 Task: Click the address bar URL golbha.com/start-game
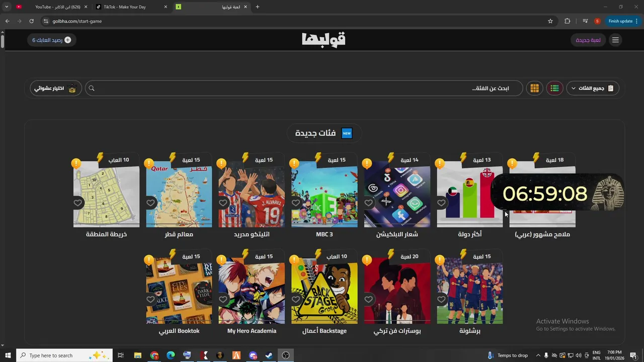click(x=77, y=21)
